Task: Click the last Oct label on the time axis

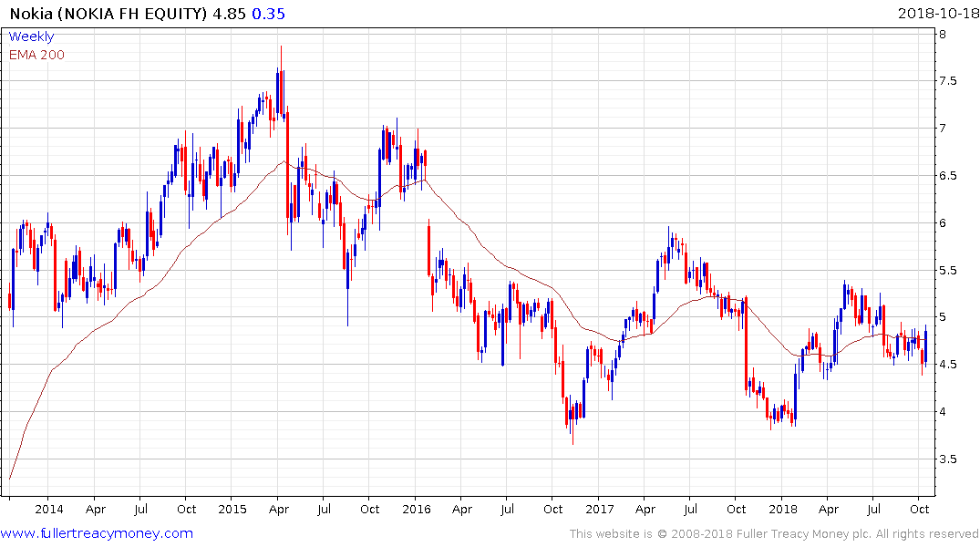Action: [919, 509]
